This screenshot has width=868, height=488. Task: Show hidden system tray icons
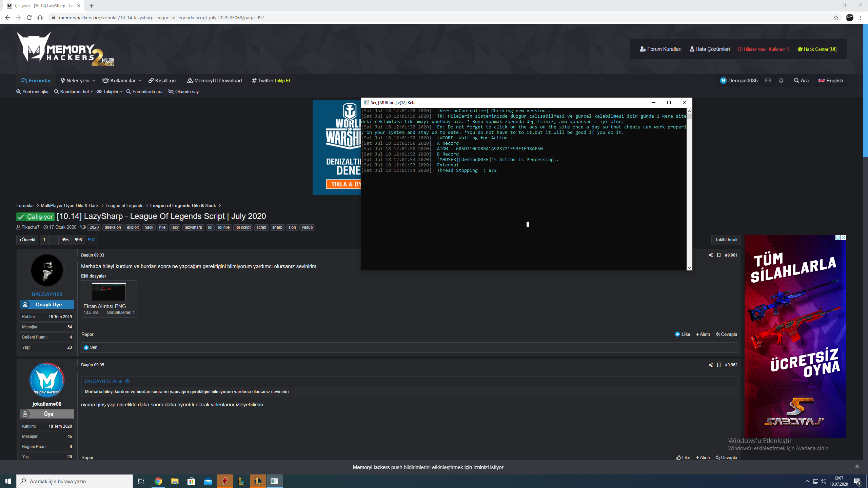point(807,481)
